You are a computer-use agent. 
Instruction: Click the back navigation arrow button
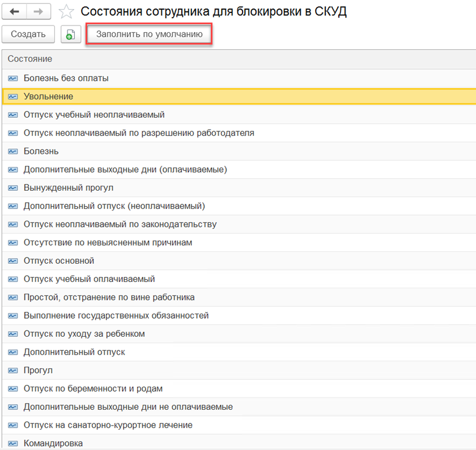tap(14, 11)
